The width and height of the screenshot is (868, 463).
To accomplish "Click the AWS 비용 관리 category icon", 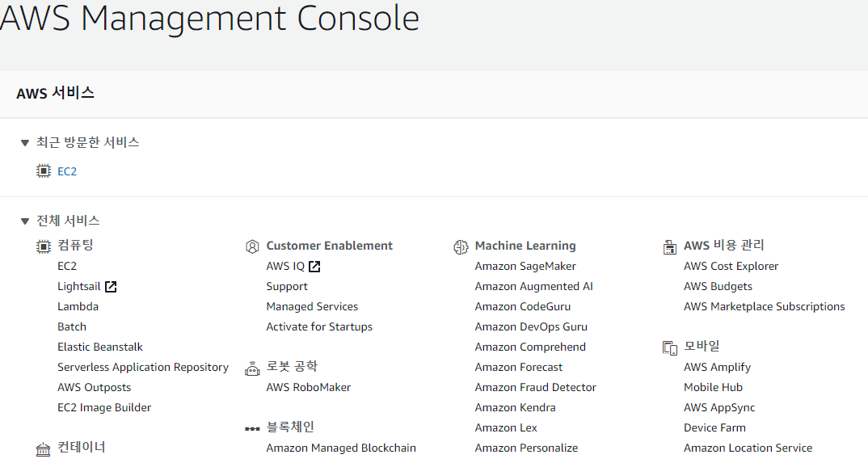I will [x=669, y=246].
